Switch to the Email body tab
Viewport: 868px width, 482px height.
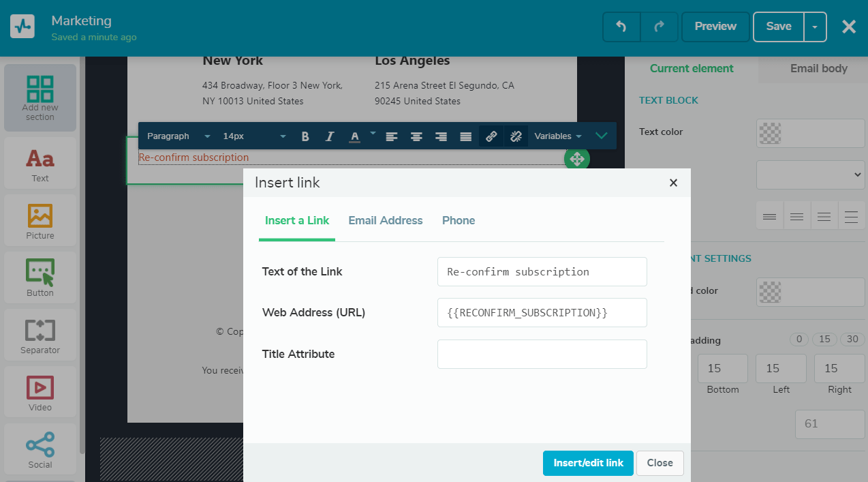(818, 68)
